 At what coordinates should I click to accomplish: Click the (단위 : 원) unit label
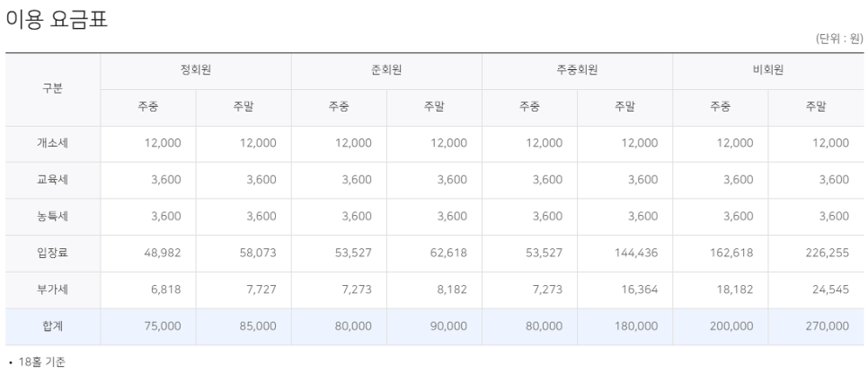pos(837,39)
